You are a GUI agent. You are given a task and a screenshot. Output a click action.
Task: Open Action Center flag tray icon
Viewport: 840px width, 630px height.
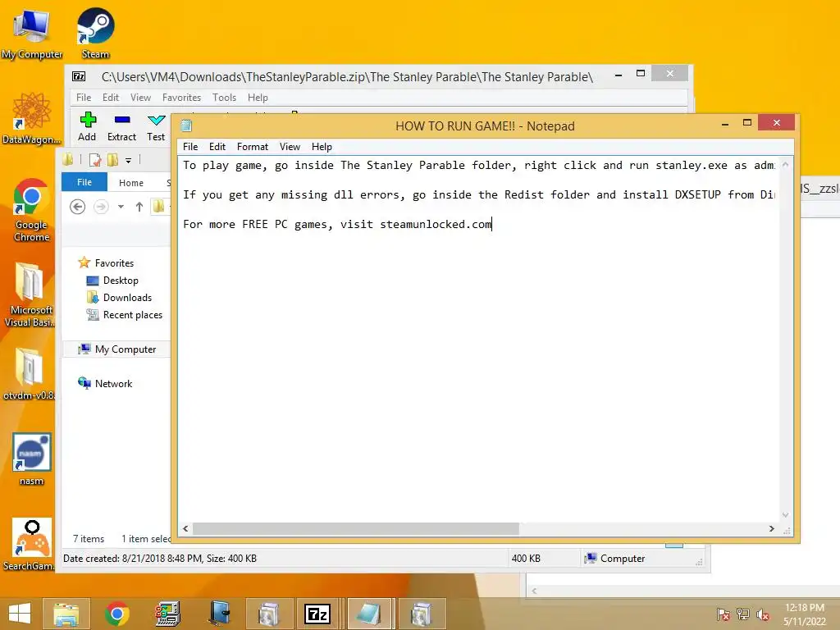coord(724,614)
